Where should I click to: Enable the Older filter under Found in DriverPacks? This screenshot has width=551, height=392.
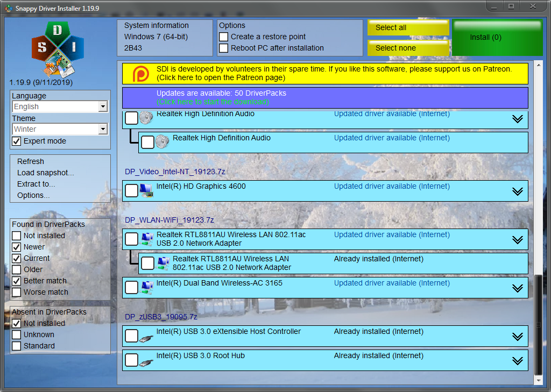click(x=16, y=269)
